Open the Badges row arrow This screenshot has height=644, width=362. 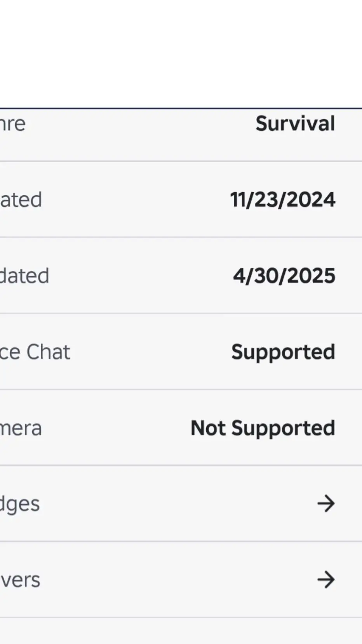326,503
